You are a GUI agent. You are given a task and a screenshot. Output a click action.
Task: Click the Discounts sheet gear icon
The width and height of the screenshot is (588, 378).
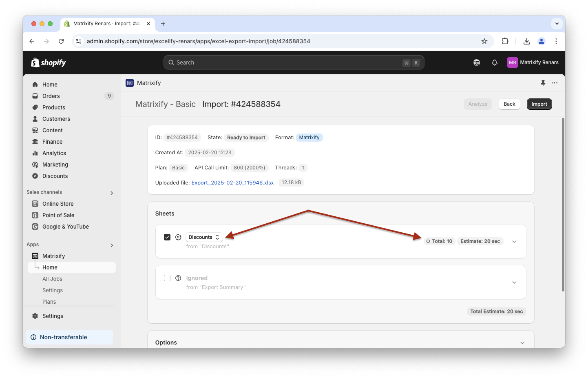click(178, 237)
